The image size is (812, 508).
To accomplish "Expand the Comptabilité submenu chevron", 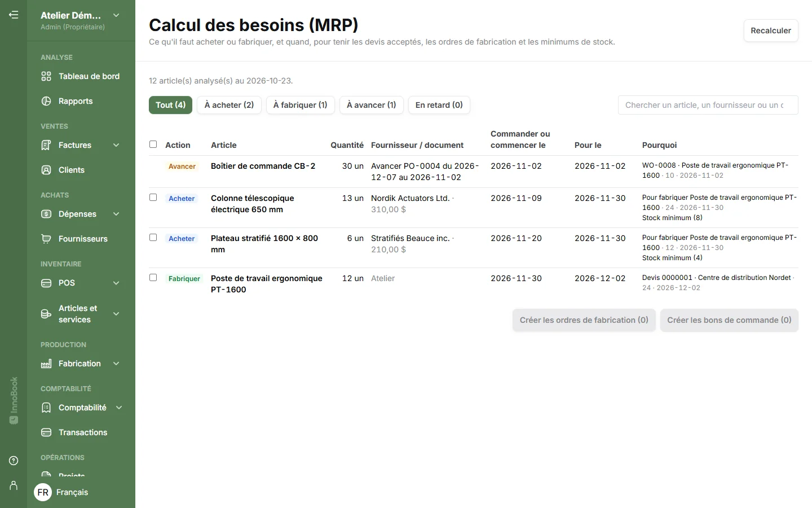I will [119, 408].
